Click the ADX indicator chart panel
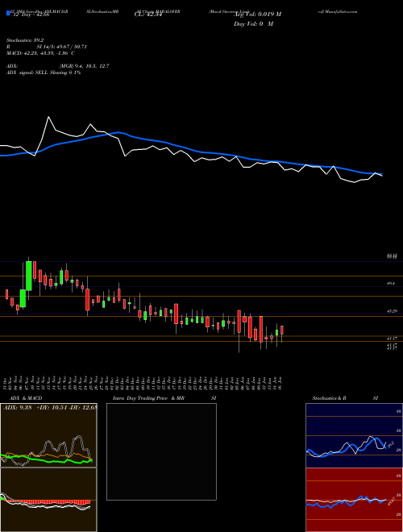The width and height of the screenshot is (403, 532). (48, 435)
